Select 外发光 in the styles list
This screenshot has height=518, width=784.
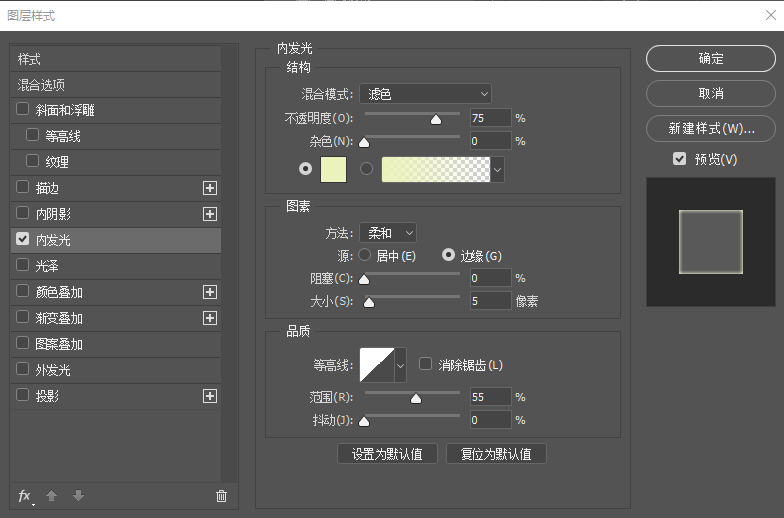[54, 370]
